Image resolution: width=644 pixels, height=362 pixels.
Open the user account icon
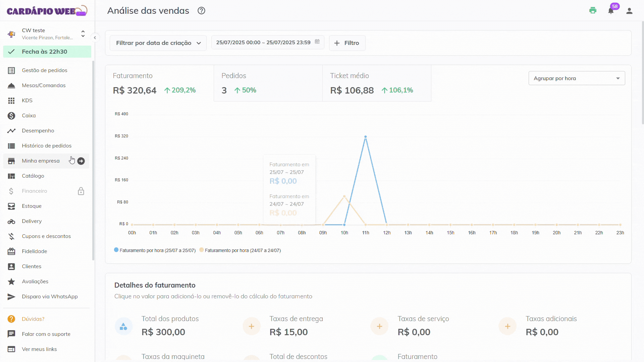(629, 11)
